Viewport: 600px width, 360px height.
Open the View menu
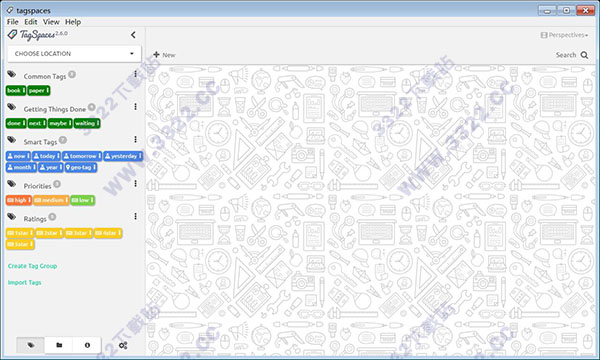coord(51,22)
